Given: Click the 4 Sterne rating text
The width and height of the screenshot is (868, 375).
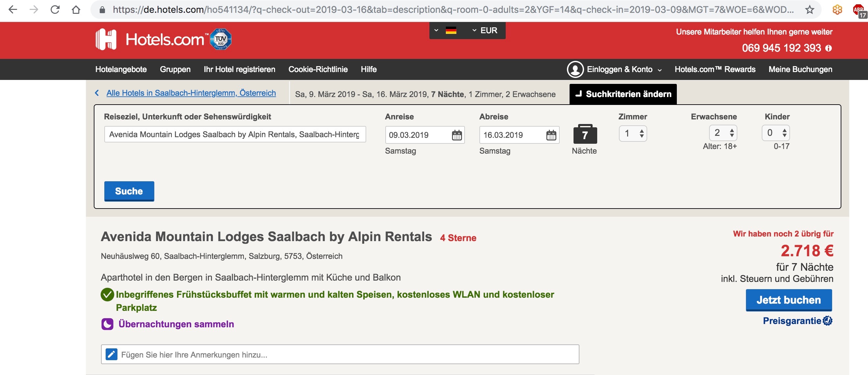Looking at the screenshot, I should [x=458, y=238].
